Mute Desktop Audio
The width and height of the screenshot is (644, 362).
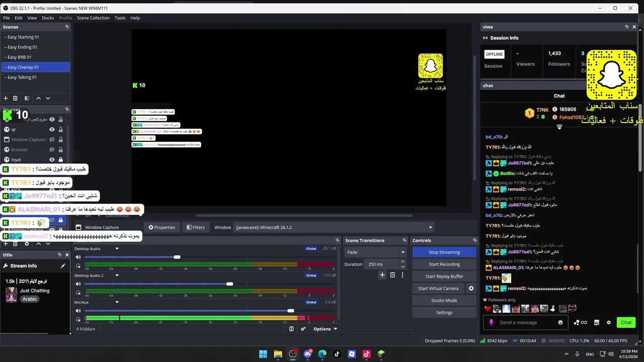click(78, 257)
